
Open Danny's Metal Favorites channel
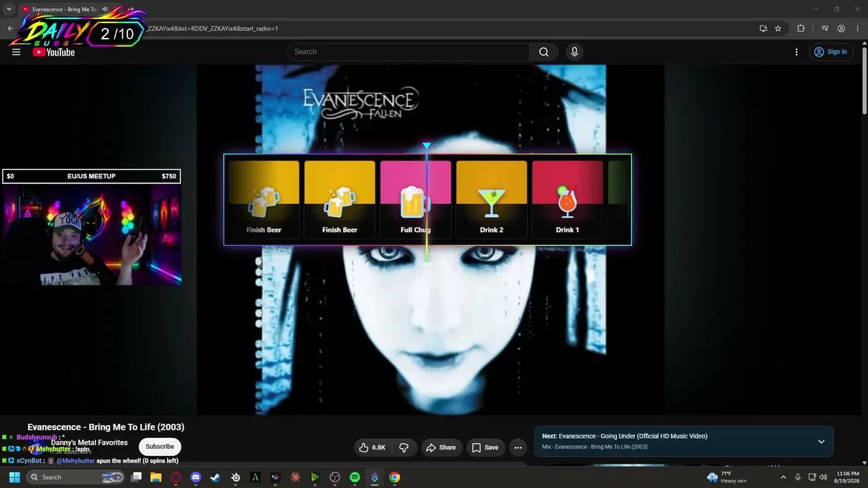pos(89,443)
